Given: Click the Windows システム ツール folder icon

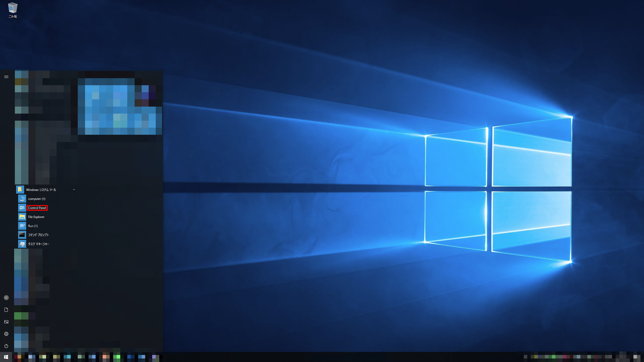Looking at the screenshot, I should tap(20, 190).
